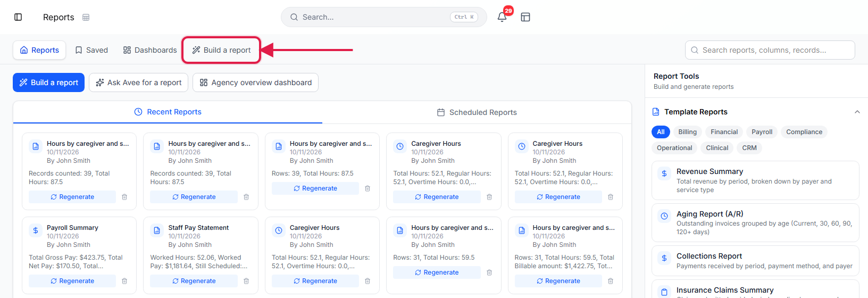Toggle the sidebar panel icon
Image resolution: width=868 pixels, height=298 pixels.
18,17
